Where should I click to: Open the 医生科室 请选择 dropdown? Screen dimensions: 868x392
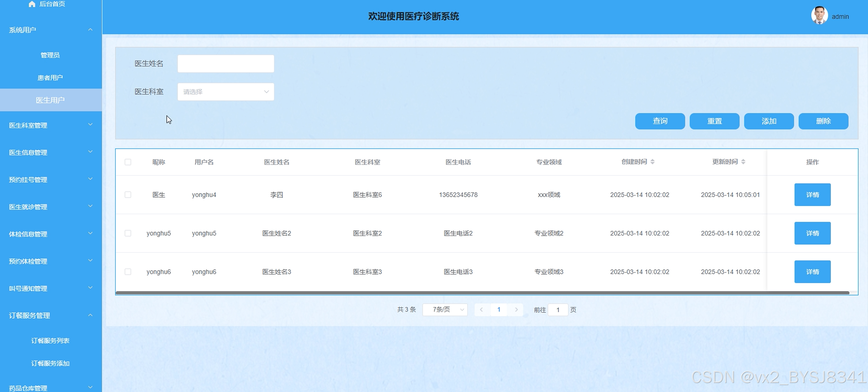click(x=225, y=92)
